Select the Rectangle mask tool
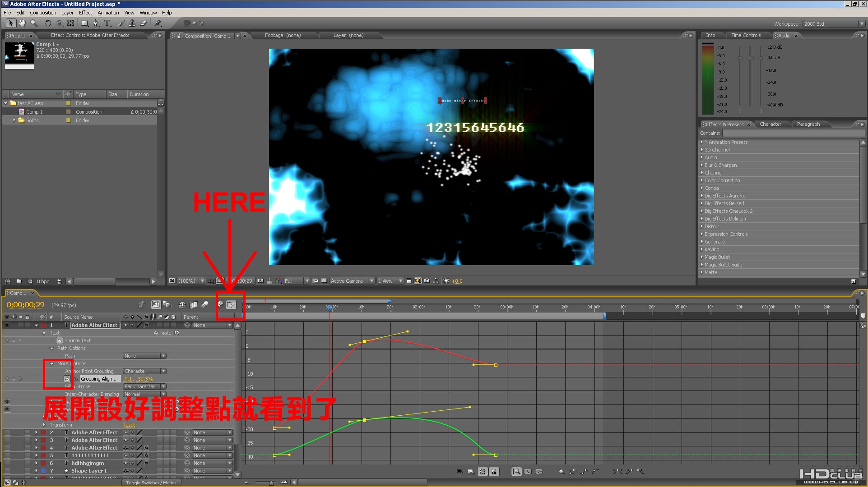Image resolution: width=868 pixels, height=487 pixels. [x=84, y=23]
